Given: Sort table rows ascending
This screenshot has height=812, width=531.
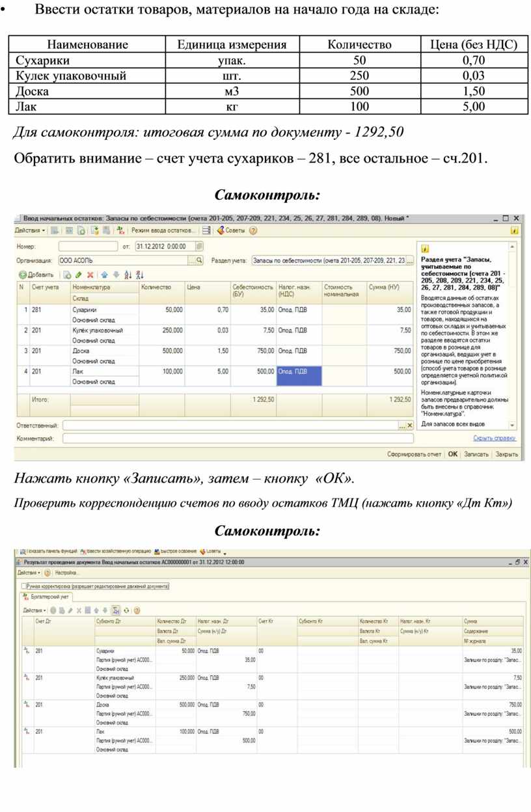Looking at the screenshot, I should [128, 275].
